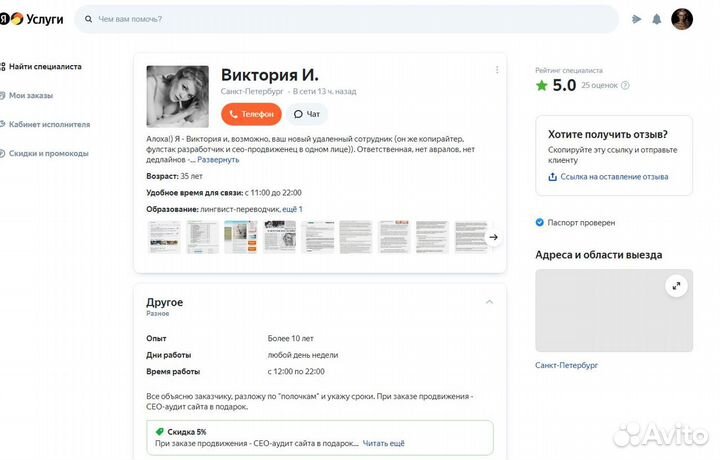Open notifications bell icon

[657, 19]
